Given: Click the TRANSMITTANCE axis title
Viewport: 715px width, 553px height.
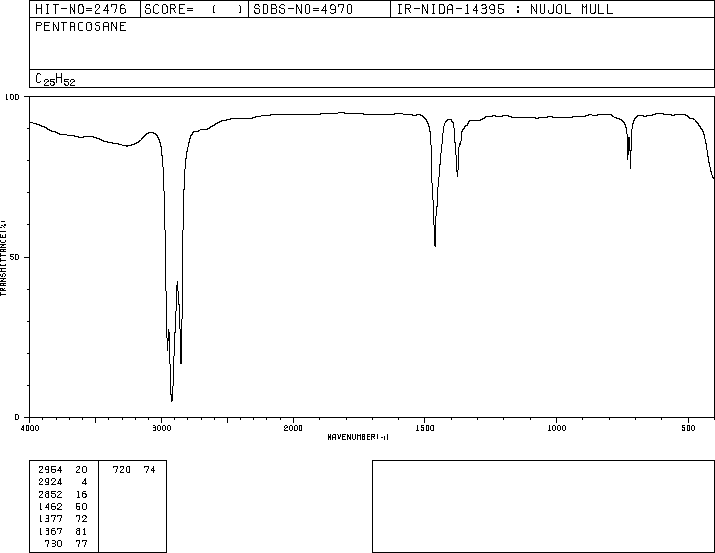Looking at the screenshot, I should point(4,258).
